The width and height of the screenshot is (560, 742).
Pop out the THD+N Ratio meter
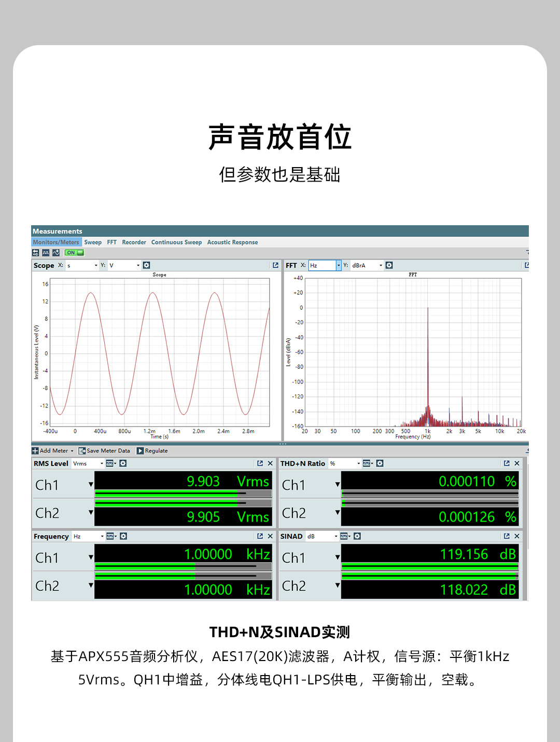tap(507, 463)
